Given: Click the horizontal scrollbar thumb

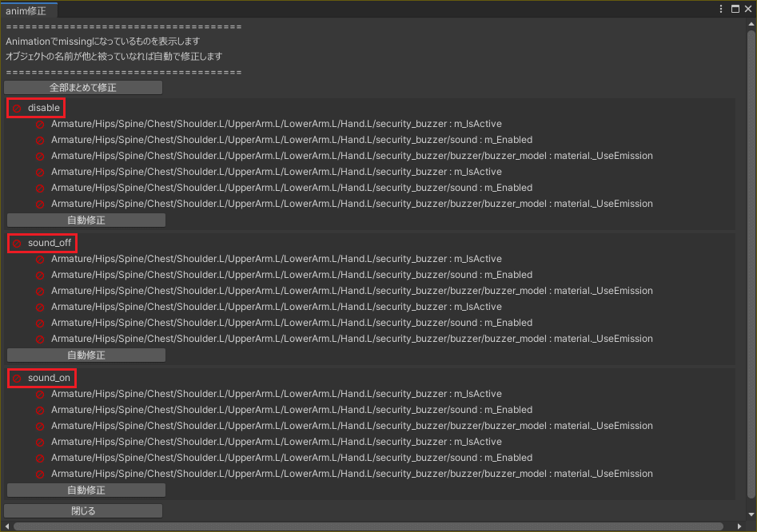Looking at the screenshot, I should pyautogui.click(x=369, y=526).
